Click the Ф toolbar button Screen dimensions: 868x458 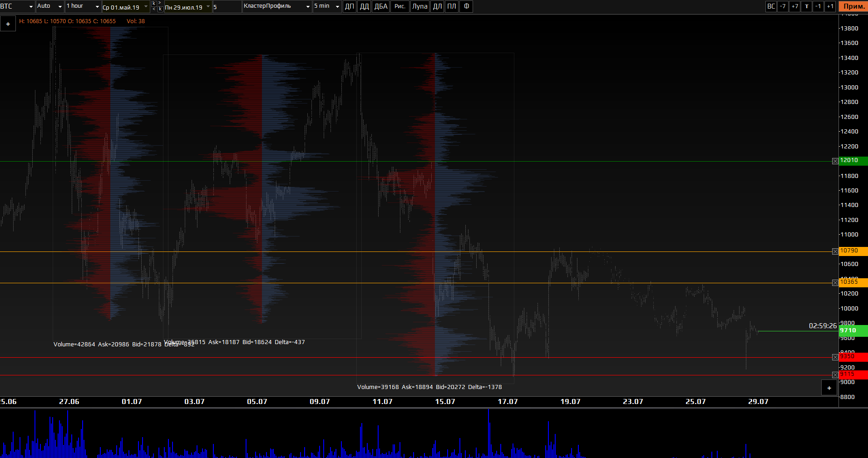[x=466, y=6]
